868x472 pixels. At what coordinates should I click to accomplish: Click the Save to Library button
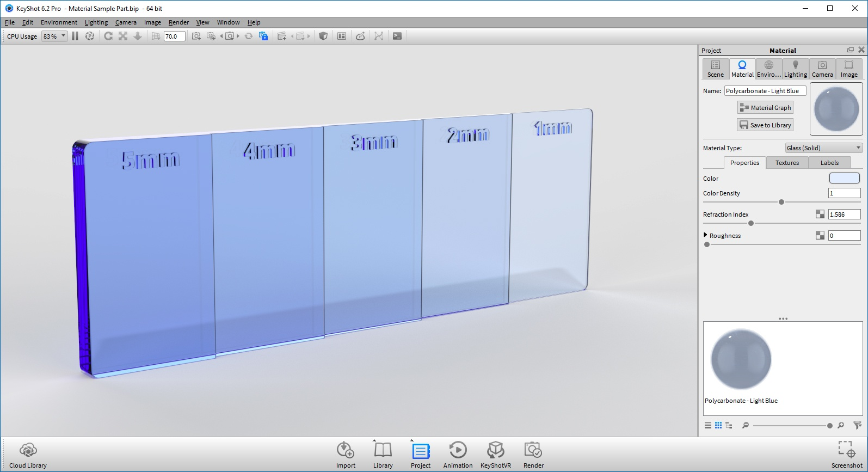(x=765, y=125)
